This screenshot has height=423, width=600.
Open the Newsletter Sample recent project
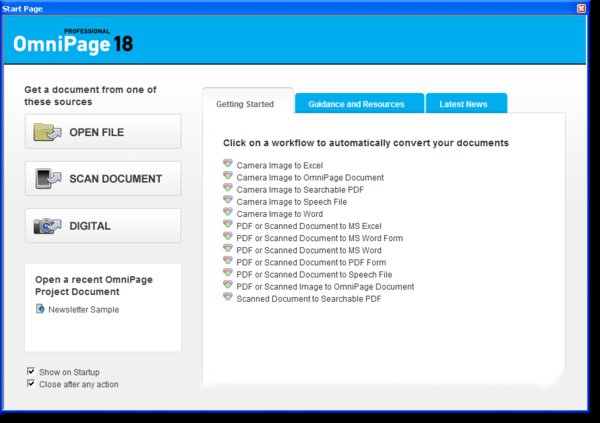pyautogui.click(x=83, y=309)
